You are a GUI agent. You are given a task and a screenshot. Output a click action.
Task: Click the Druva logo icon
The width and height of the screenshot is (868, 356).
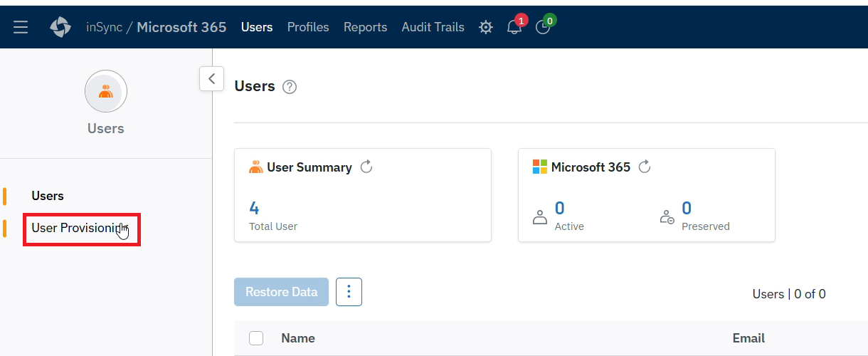60,27
